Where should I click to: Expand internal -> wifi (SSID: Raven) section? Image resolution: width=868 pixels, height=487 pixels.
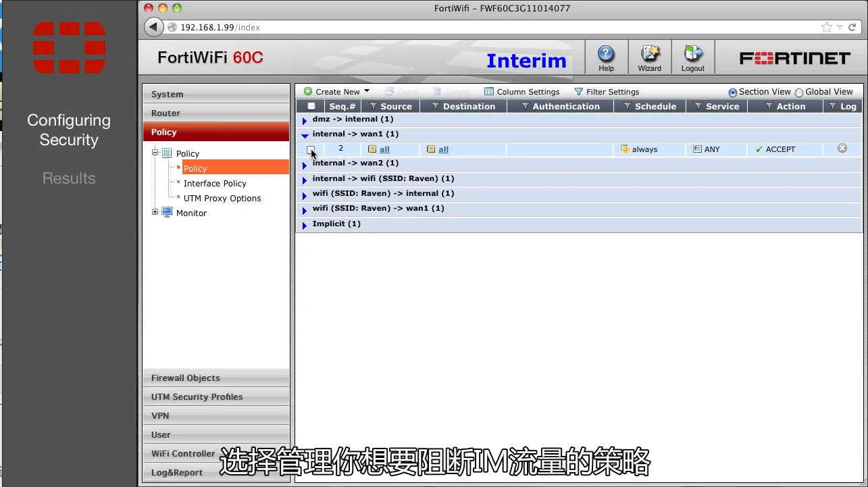(305, 180)
